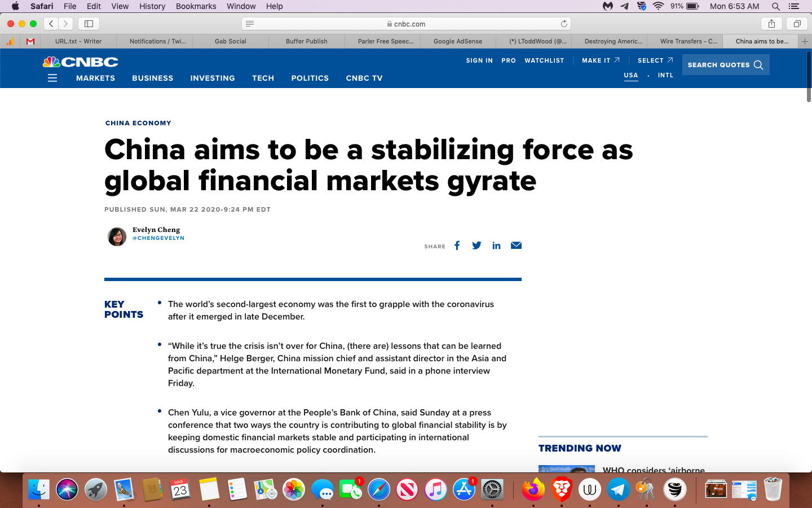Image resolution: width=812 pixels, height=508 pixels.
Task: Click the cnbc.com address field
Action: tap(406, 24)
